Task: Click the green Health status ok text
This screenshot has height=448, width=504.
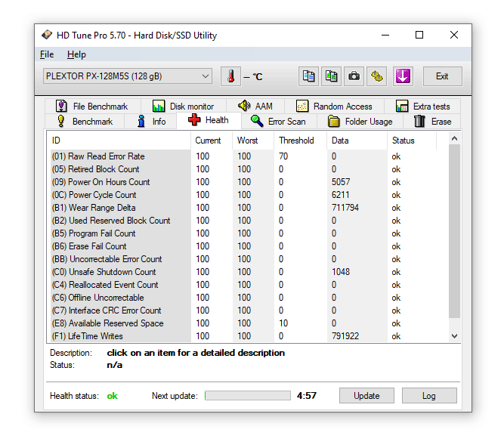Action: pos(112,396)
